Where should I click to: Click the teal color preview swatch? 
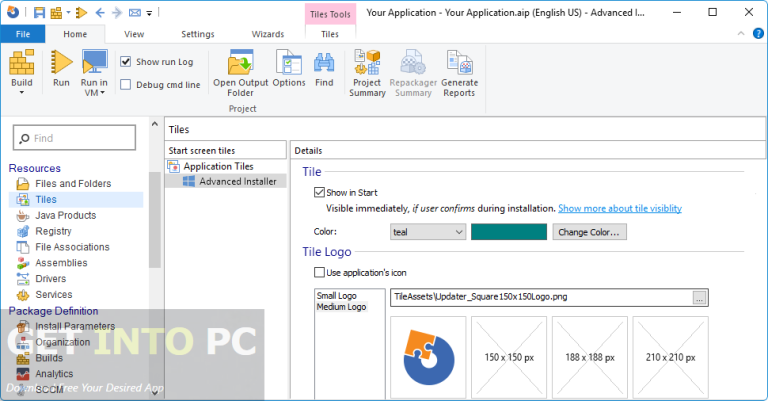(509, 232)
